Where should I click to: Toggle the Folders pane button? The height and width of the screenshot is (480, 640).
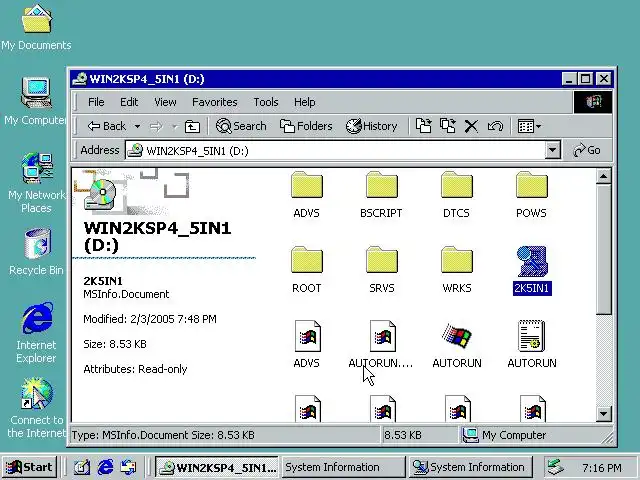point(306,126)
